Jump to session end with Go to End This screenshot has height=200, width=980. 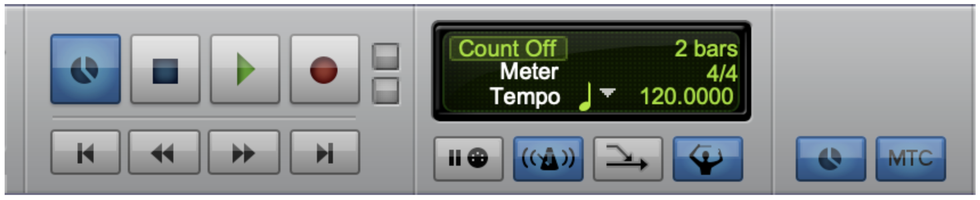pos(324,152)
